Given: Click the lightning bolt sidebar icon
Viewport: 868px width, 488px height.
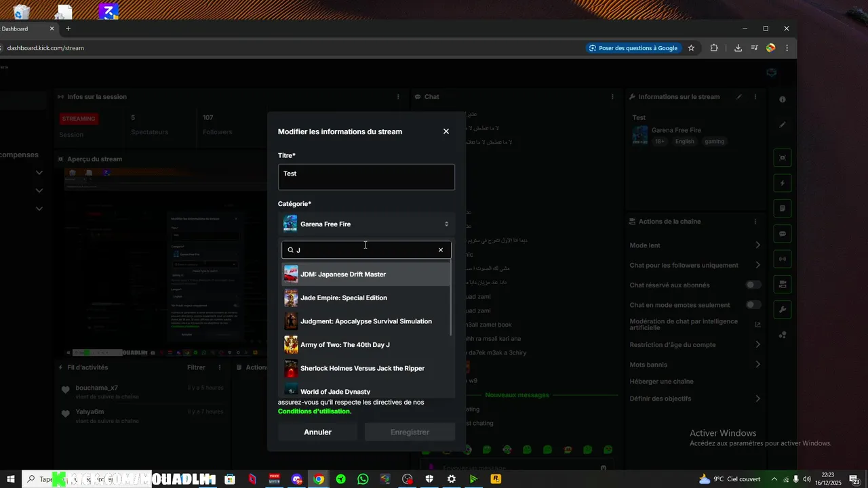Looking at the screenshot, I should pos(783,183).
